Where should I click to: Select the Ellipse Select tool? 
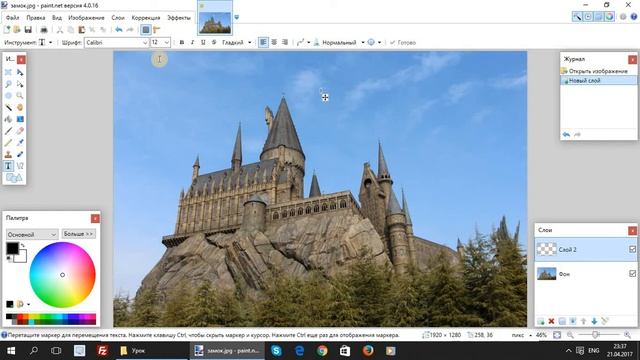tap(8, 96)
